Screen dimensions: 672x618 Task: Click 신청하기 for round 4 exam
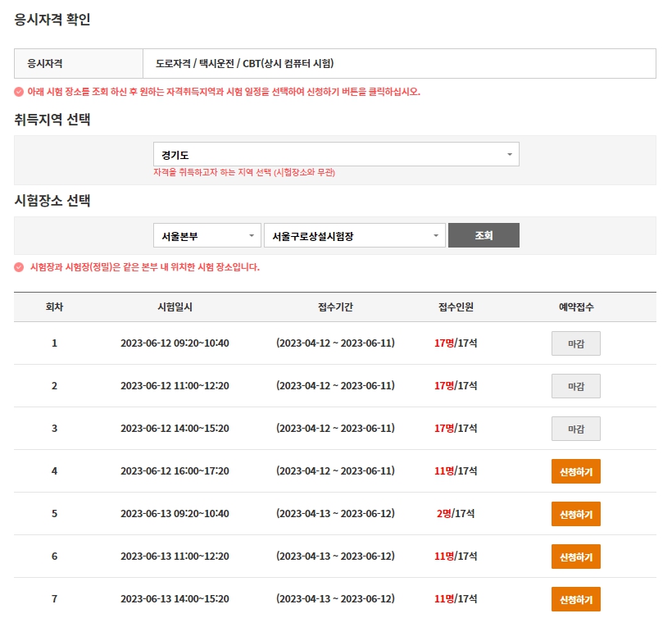pos(575,470)
